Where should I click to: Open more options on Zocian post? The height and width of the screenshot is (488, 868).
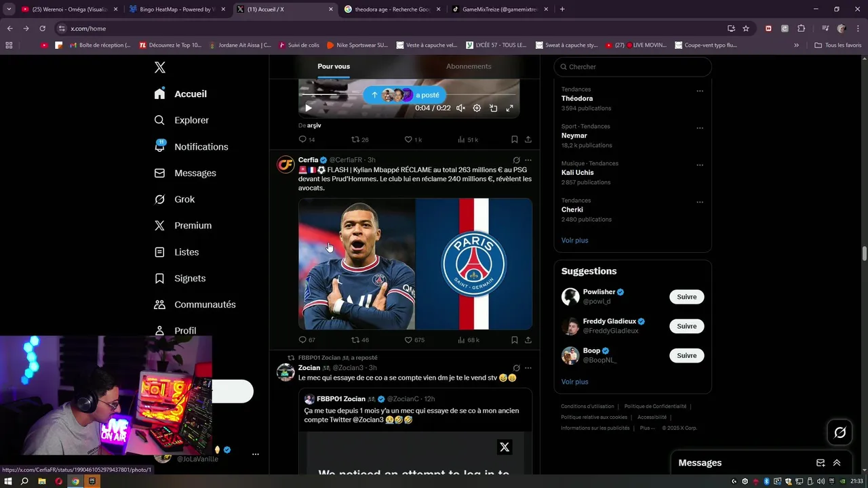528,368
